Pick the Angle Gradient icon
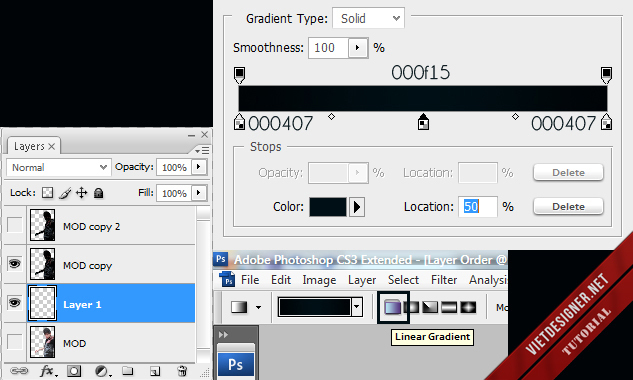This screenshot has width=633, height=380. coord(430,307)
